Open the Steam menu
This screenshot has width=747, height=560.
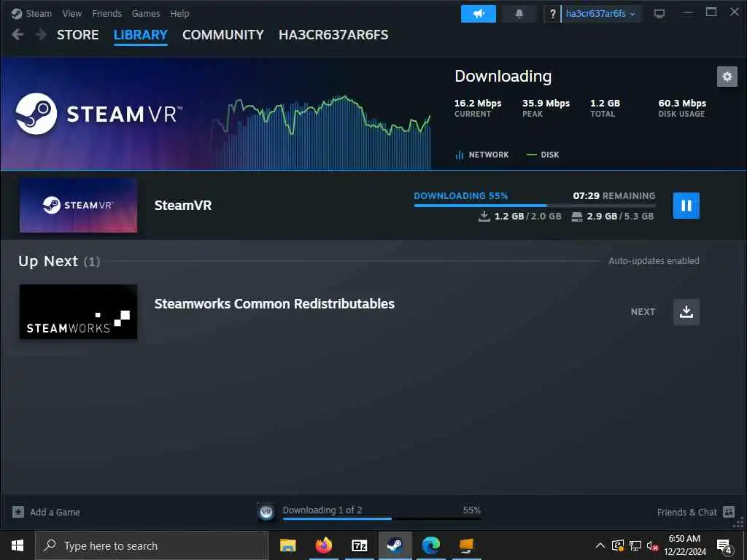39,13
